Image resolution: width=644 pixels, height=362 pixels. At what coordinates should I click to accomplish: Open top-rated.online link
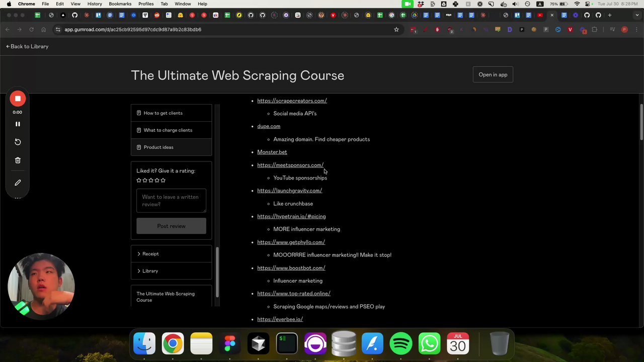(x=294, y=294)
